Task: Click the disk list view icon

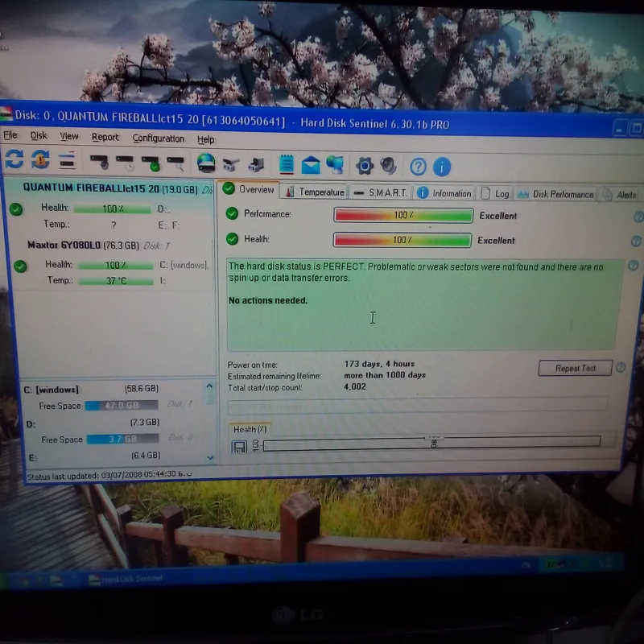Action: (67, 160)
